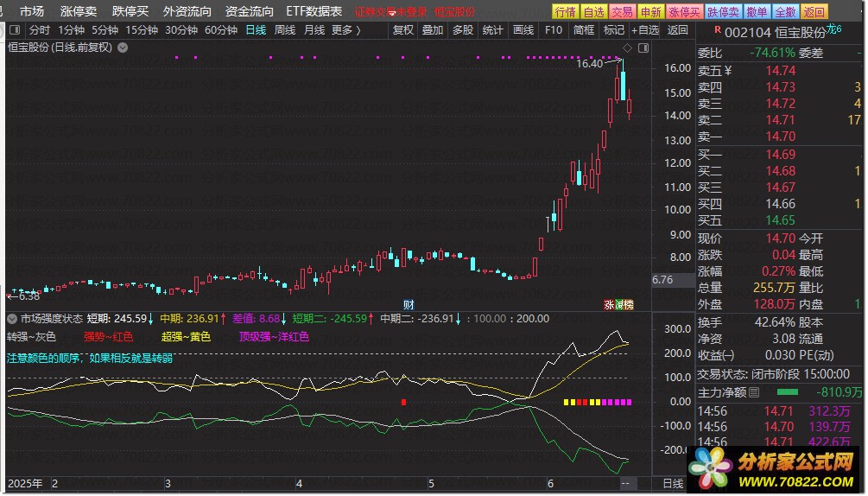Open the ETF数据表 menu

(314, 11)
